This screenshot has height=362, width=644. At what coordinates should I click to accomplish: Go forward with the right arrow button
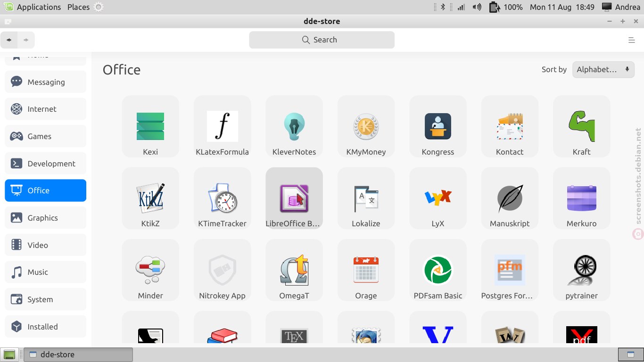26,40
